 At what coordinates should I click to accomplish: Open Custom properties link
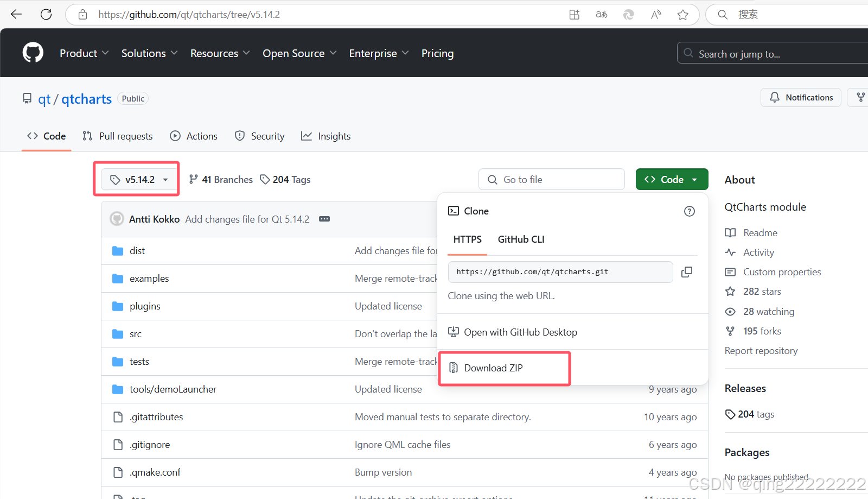pyautogui.click(x=773, y=272)
